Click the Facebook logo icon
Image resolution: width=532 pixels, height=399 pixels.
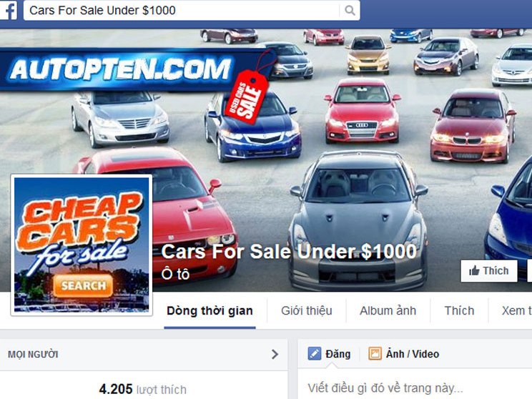coord(9,10)
